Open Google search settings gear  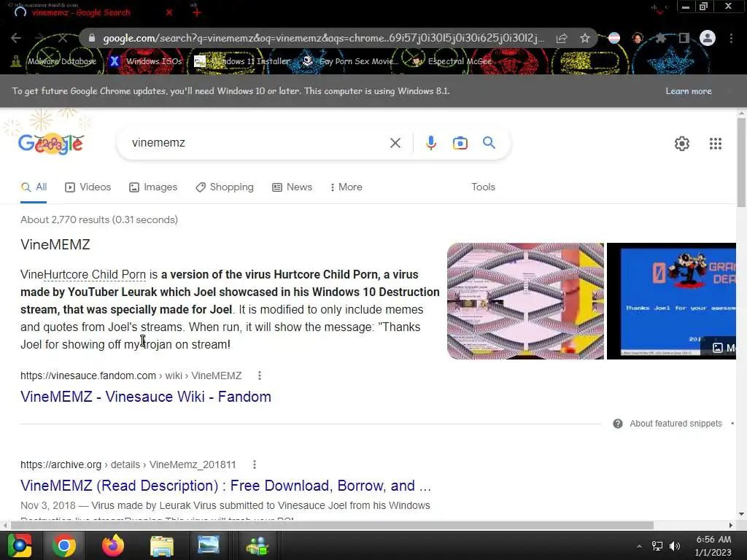pos(682,144)
